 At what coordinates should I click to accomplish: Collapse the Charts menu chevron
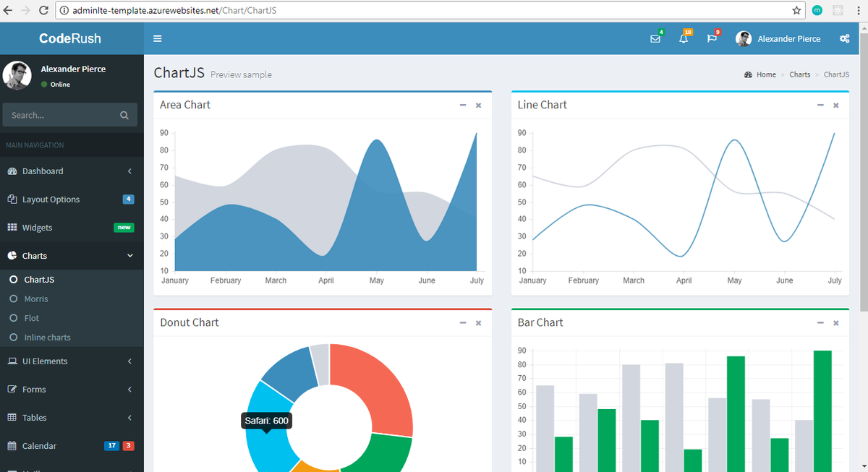[130, 255]
